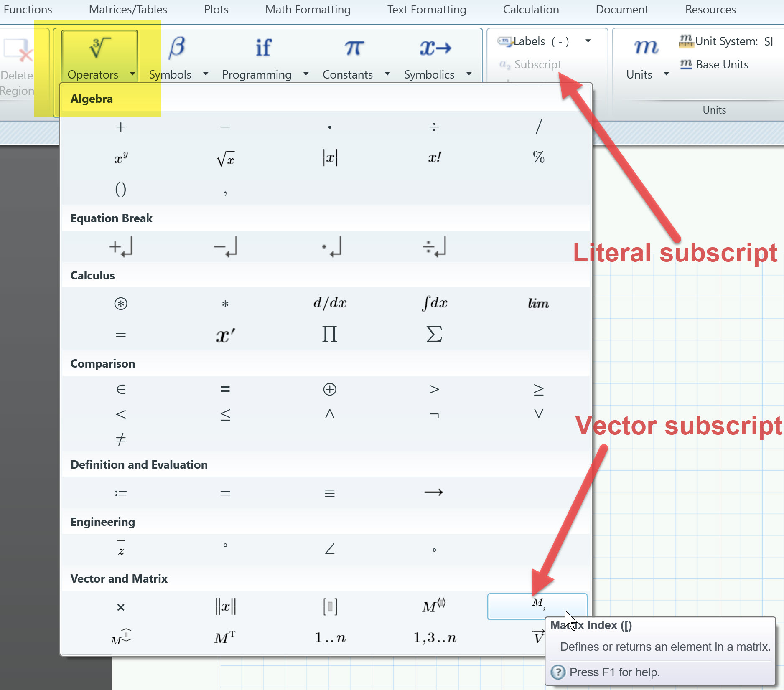Insert the exponent x^y operator
Image resolution: width=784 pixels, height=690 pixels.
click(121, 158)
